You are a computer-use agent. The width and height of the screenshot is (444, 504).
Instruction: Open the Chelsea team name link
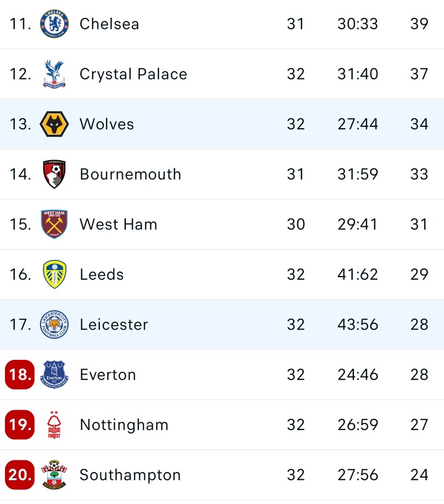coord(109,24)
